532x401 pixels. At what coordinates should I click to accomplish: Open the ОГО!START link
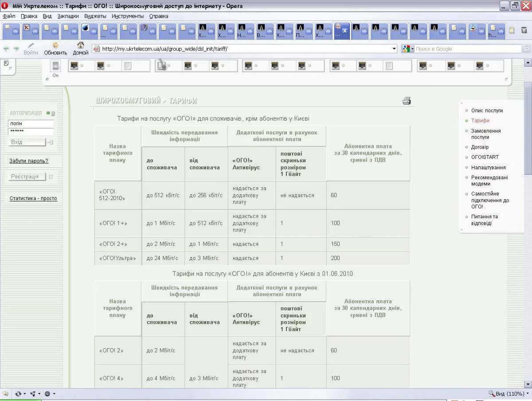coord(485,157)
